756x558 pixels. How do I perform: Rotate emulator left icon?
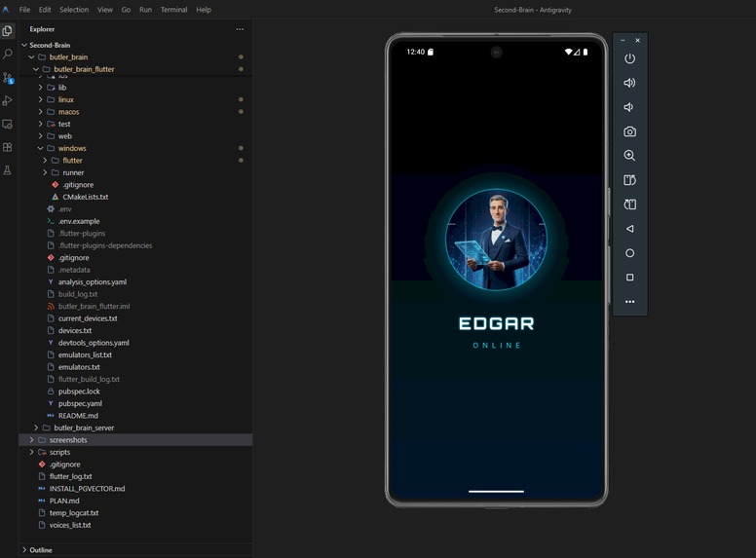point(629,180)
